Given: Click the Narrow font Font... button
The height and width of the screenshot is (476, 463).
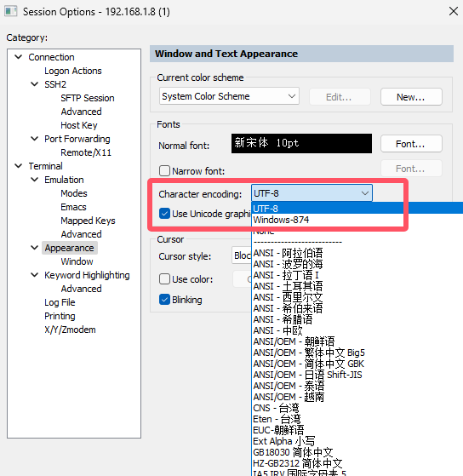Looking at the screenshot, I should 411,169.
